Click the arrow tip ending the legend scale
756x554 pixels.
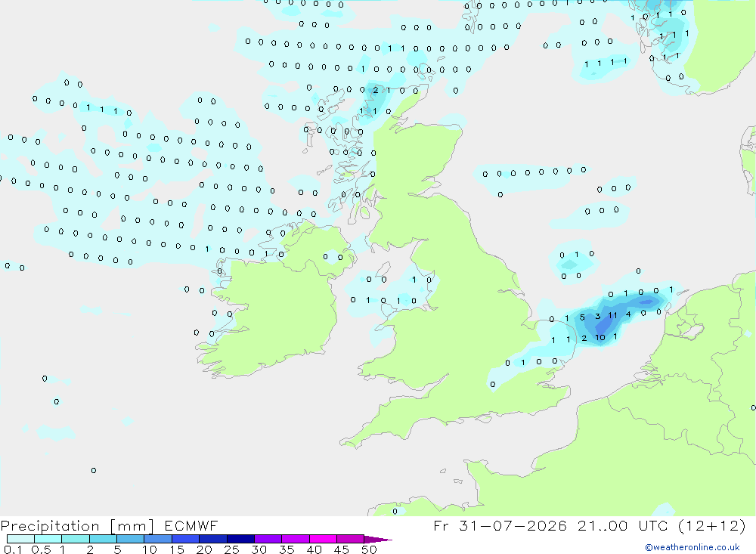(378, 540)
